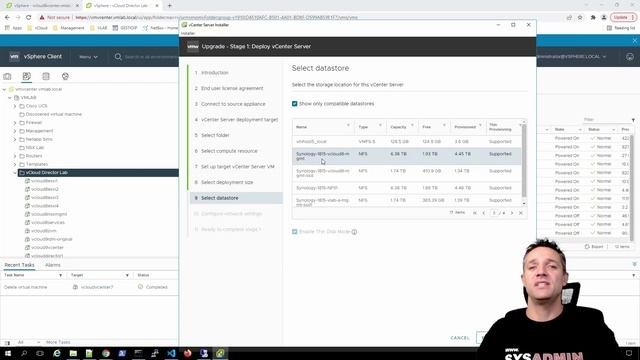This screenshot has height=360, width=640.
Task: Expand the Netapp Sims folder
Action: [15, 139]
